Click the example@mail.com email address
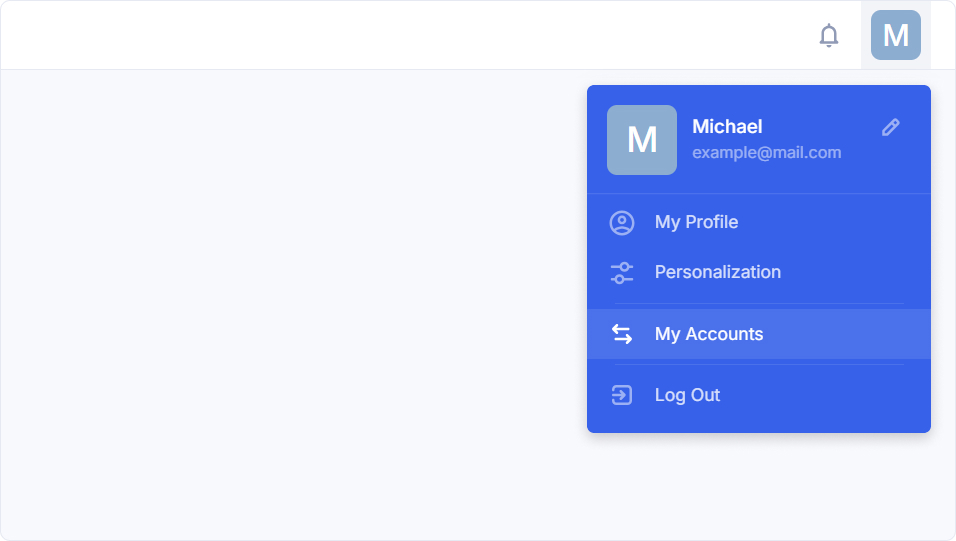The image size is (956, 541). [x=766, y=153]
